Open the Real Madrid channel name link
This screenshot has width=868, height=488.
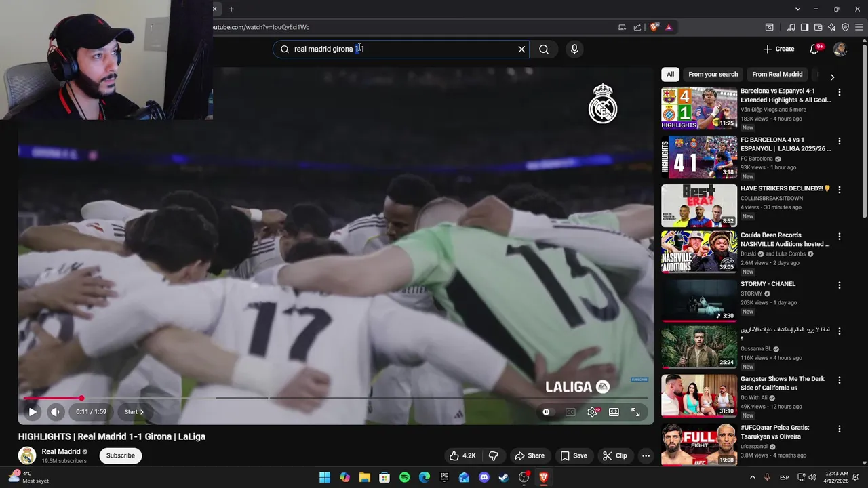coord(61,451)
